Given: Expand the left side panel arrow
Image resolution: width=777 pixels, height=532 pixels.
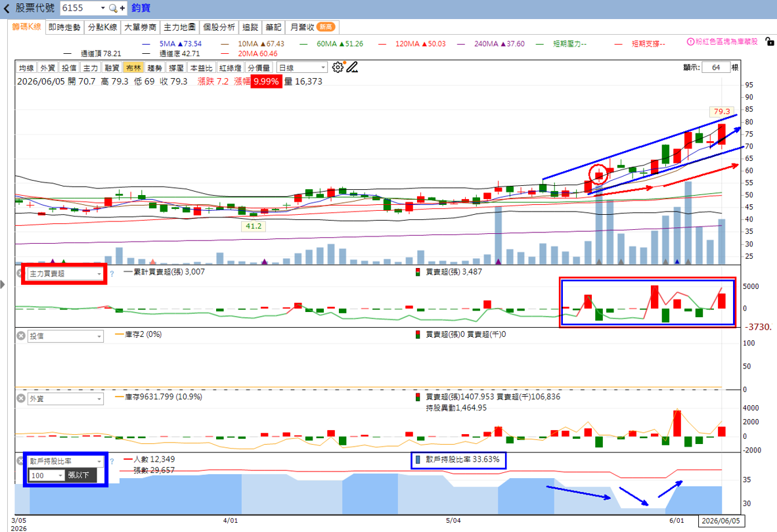Looking at the screenshot, I should click(3, 284).
